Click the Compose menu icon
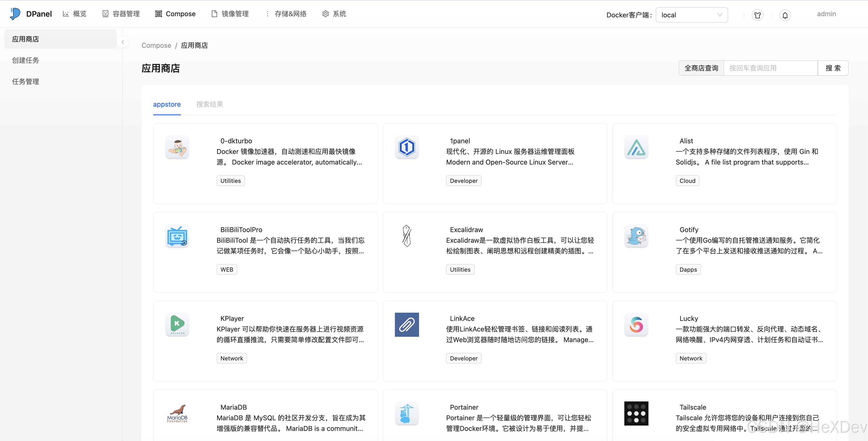Viewport: 868px width, 441px height. click(x=158, y=14)
